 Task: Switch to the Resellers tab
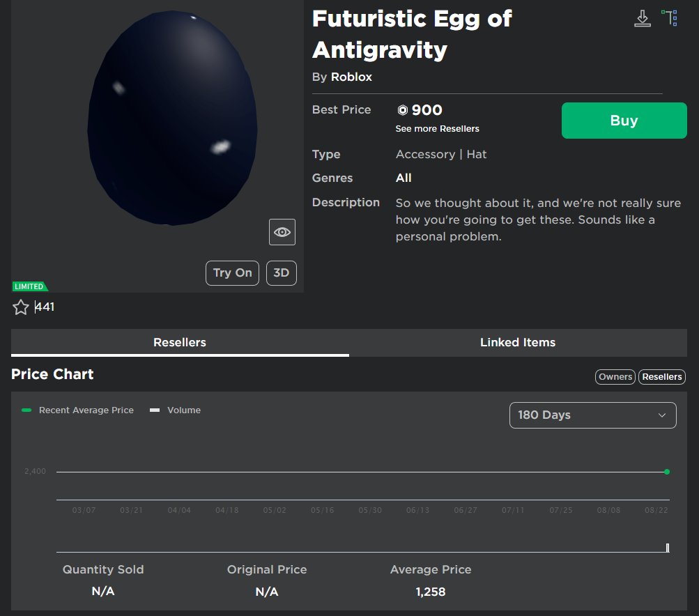tap(179, 342)
